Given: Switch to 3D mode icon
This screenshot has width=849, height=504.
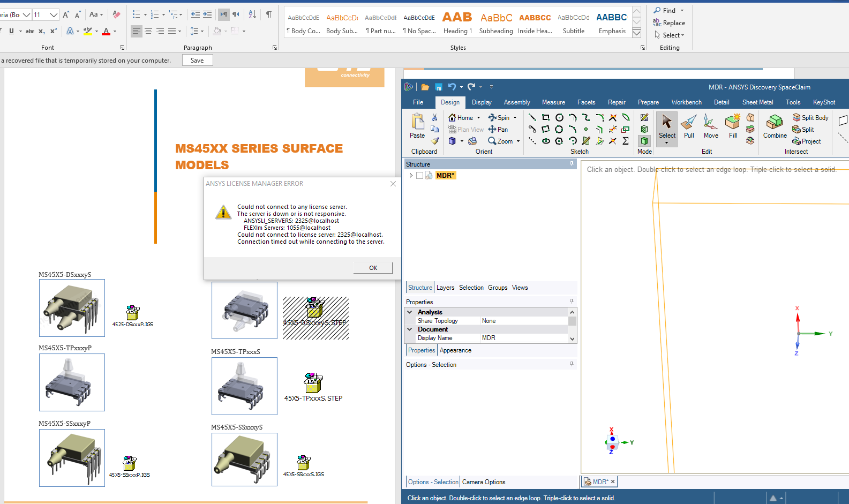Looking at the screenshot, I should click(644, 141).
